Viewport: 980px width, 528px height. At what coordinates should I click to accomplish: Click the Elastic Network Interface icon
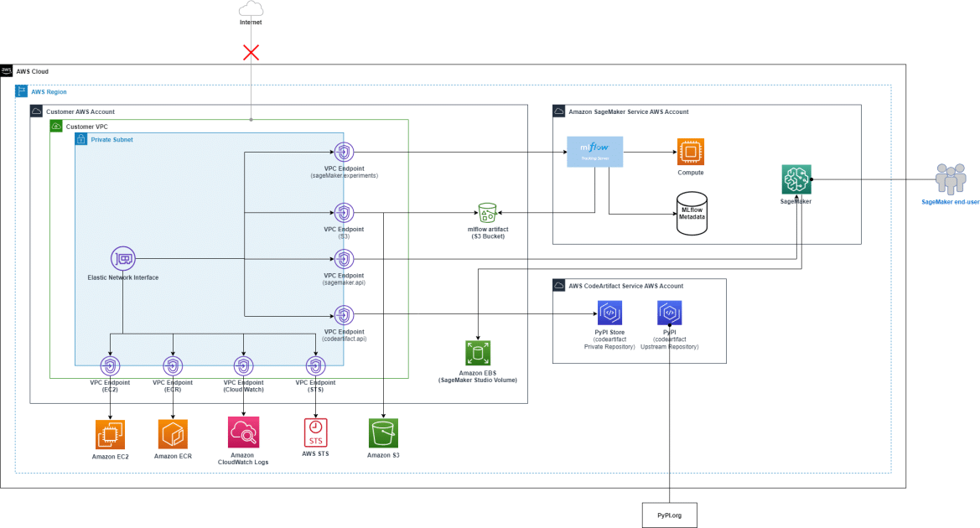coord(122,259)
